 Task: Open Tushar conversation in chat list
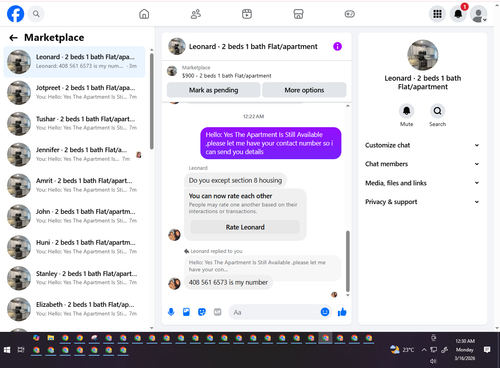(75, 124)
